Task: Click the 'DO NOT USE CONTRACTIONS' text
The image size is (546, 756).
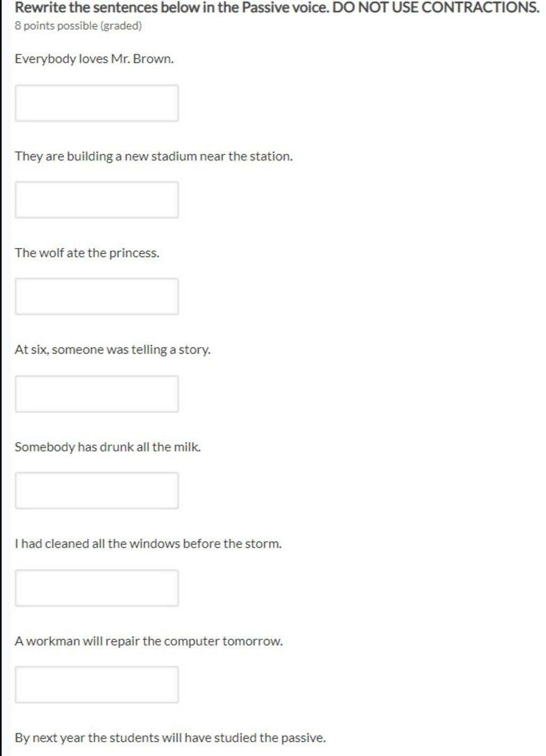Action: coord(435,8)
